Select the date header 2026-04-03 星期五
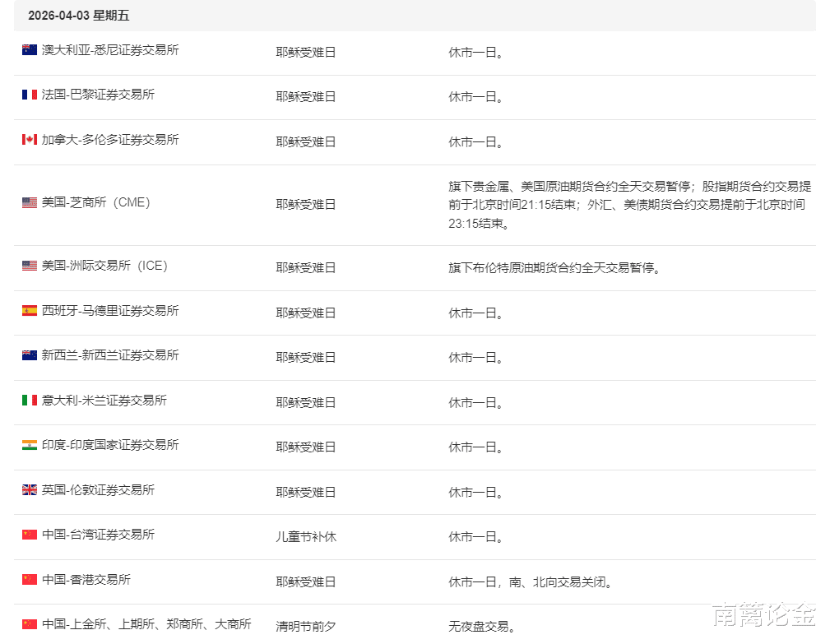Screen dimensions: 830x644 [78, 16]
